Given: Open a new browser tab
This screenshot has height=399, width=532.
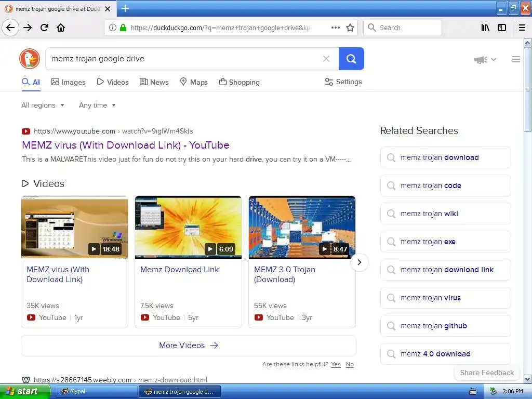Looking at the screenshot, I should [x=125, y=8].
